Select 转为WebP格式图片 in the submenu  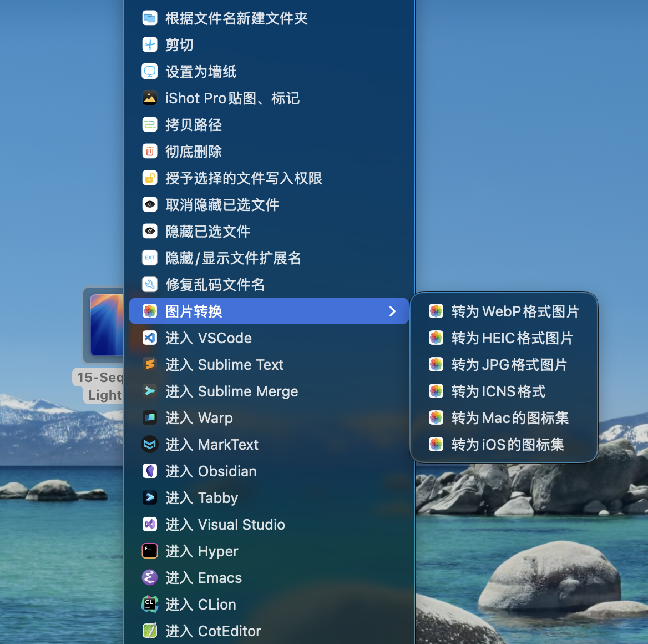tap(514, 311)
